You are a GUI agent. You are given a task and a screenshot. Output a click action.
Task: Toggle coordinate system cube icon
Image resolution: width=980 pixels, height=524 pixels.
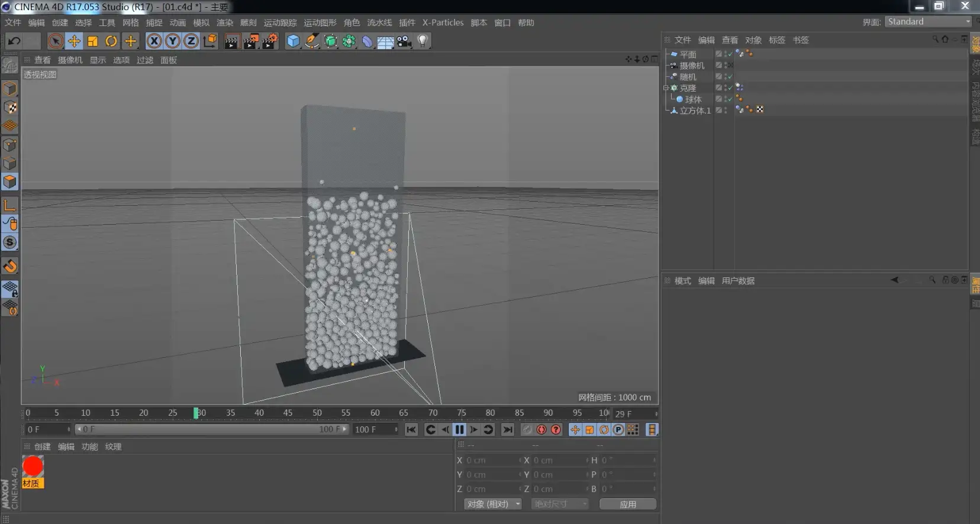click(210, 41)
